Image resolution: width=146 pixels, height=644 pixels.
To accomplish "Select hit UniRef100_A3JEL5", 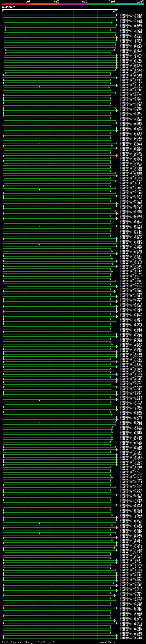I will pyautogui.click(x=131, y=407).
